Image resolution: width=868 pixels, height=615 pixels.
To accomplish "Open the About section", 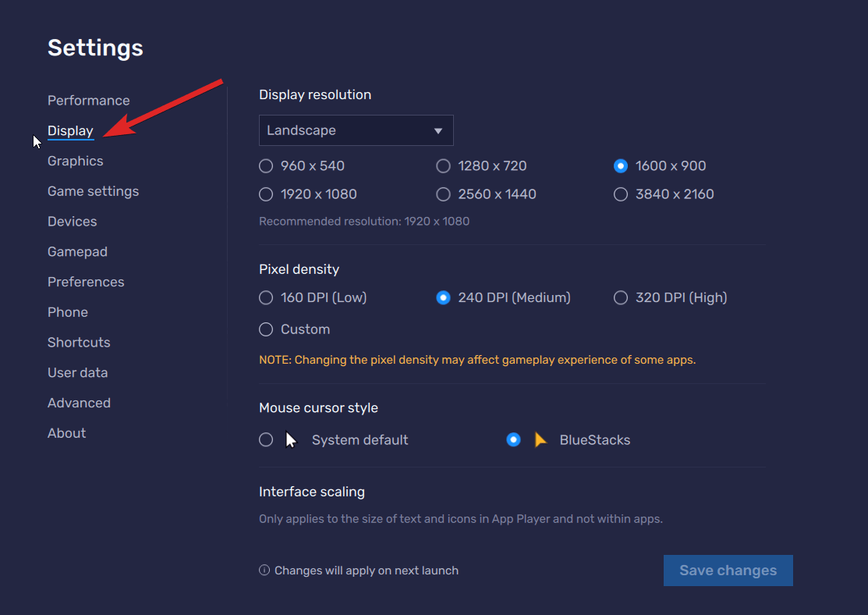I will tap(66, 432).
